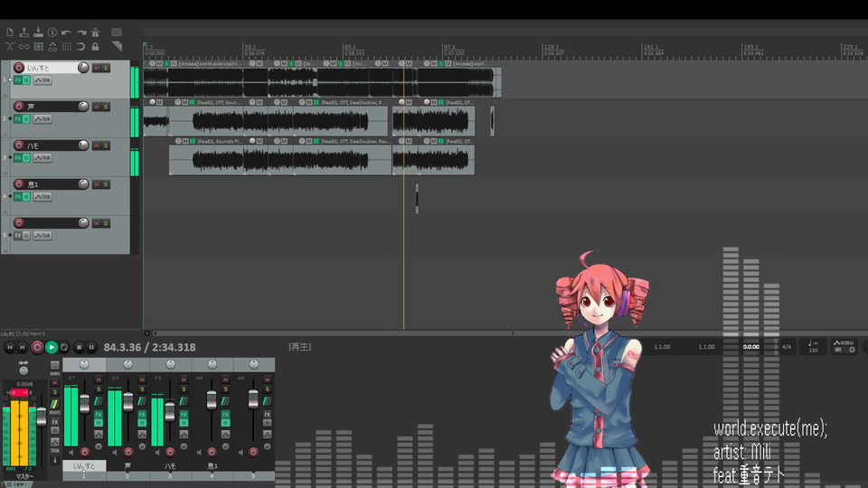Arm recording on 声 track

pyautogui.click(x=19, y=107)
